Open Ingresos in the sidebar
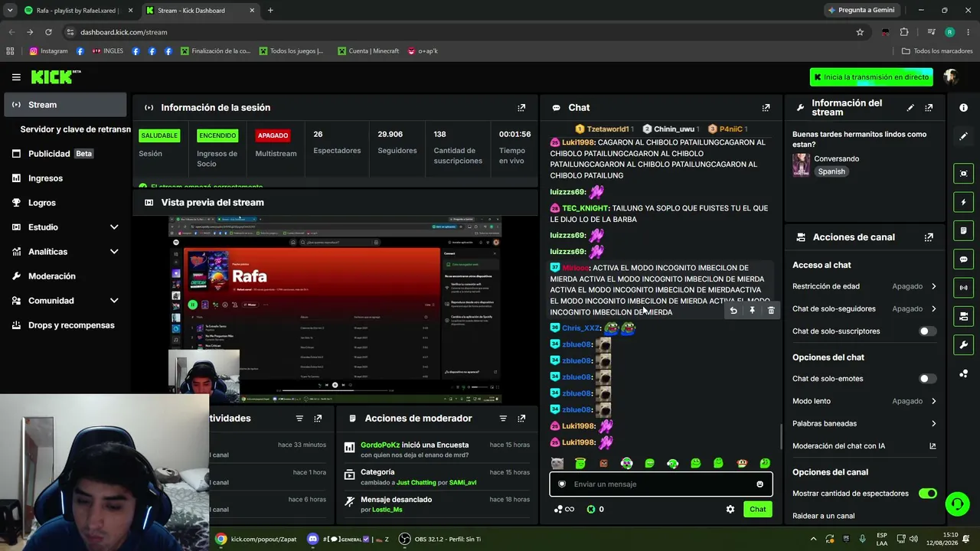Image resolution: width=980 pixels, height=551 pixels. pyautogui.click(x=64, y=178)
